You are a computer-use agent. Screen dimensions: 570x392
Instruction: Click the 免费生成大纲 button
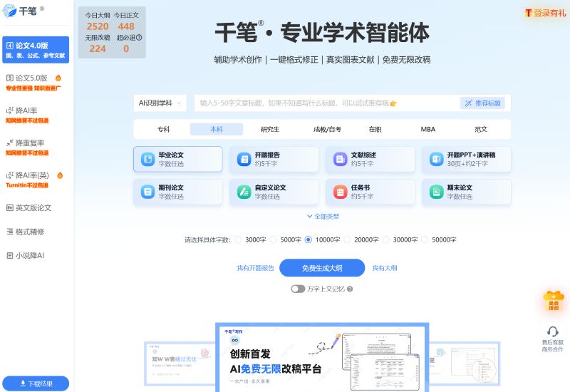(x=322, y=268)
